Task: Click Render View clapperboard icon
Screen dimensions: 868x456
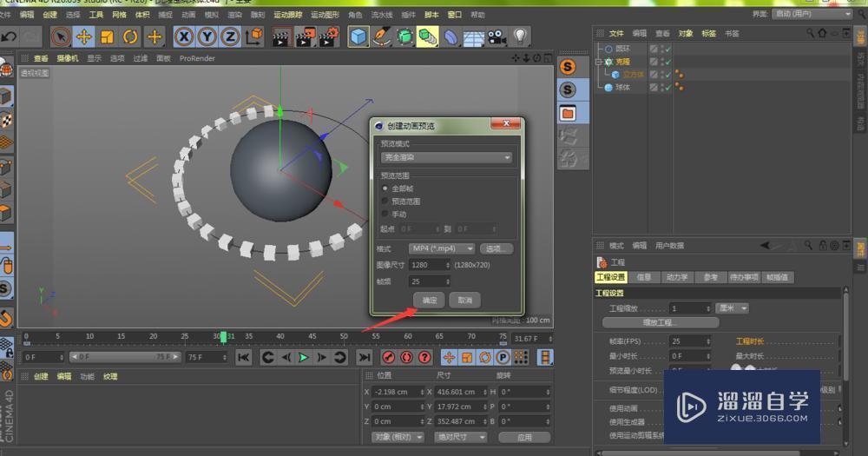Action: pos(281,37)
